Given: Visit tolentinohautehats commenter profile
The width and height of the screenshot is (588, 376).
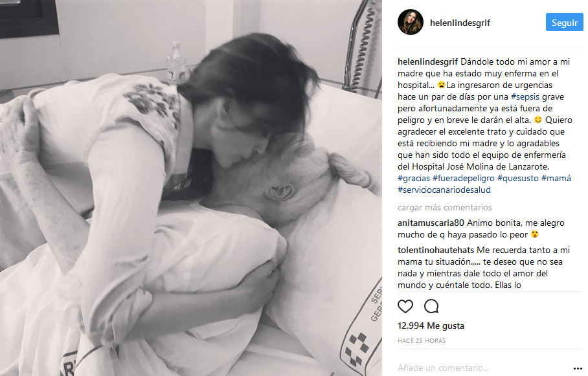Looking at the screenshot, I should 436,250.
